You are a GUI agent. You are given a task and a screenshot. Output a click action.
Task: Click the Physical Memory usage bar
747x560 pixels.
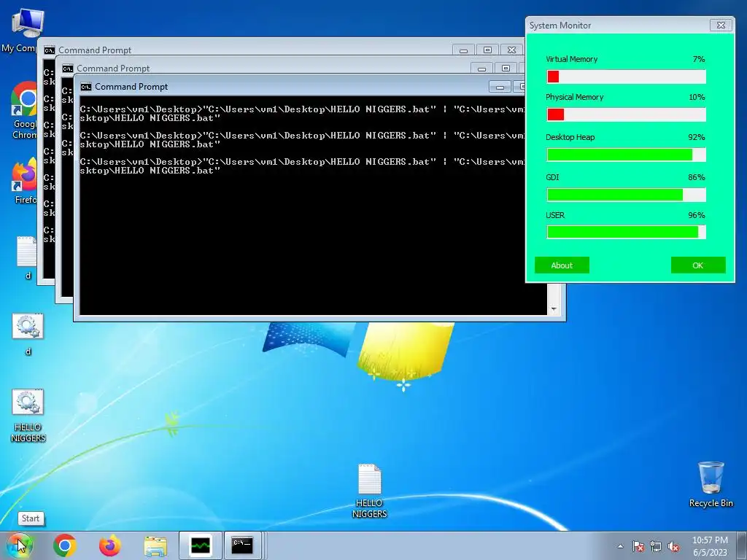click(626, 114)
